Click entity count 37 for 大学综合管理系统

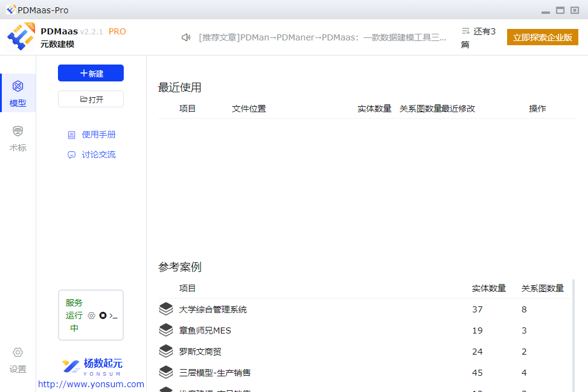tap(478, 309)
